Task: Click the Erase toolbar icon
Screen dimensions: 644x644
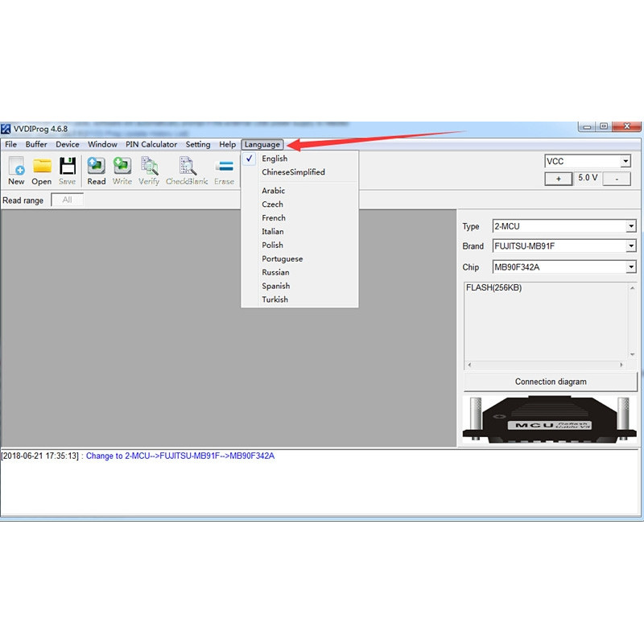Action: click(224, 171)
